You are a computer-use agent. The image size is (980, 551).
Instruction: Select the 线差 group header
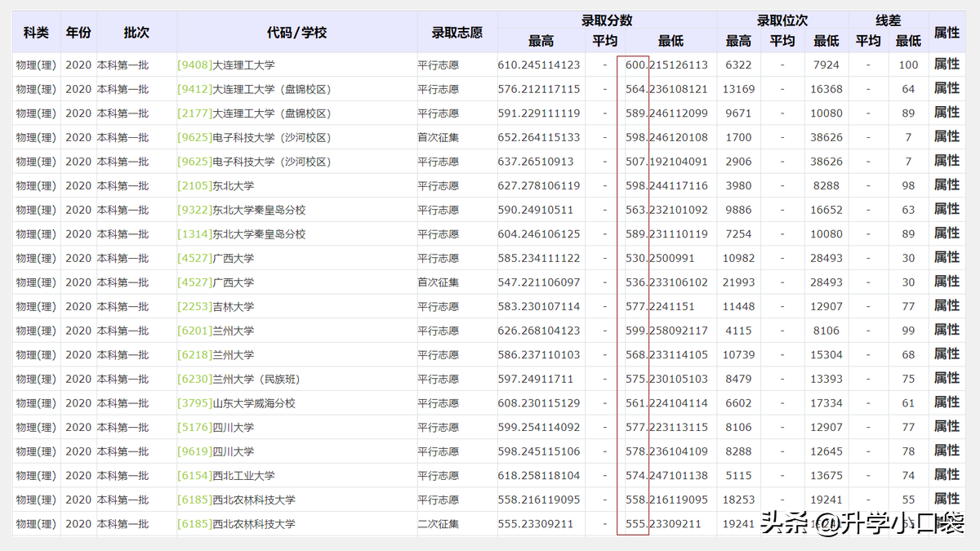click(889, 20)
